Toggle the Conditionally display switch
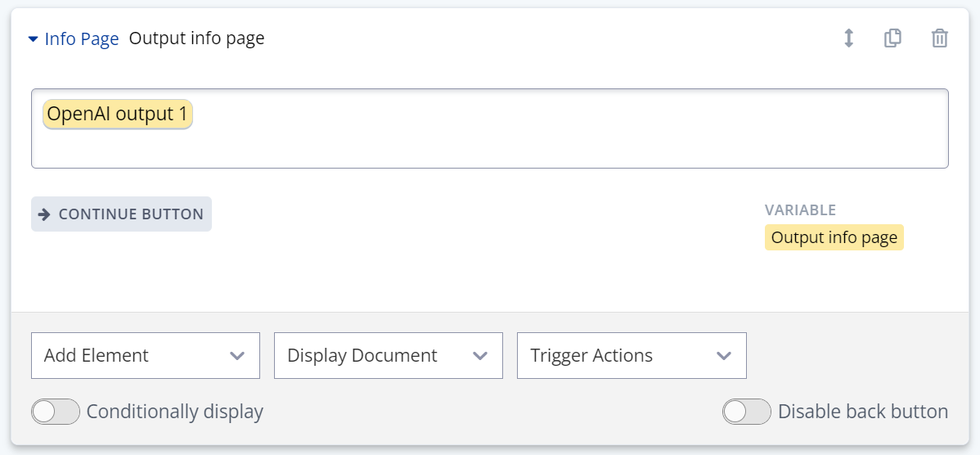The height and width of the screenshot is (455, 980). click(56, 412)
